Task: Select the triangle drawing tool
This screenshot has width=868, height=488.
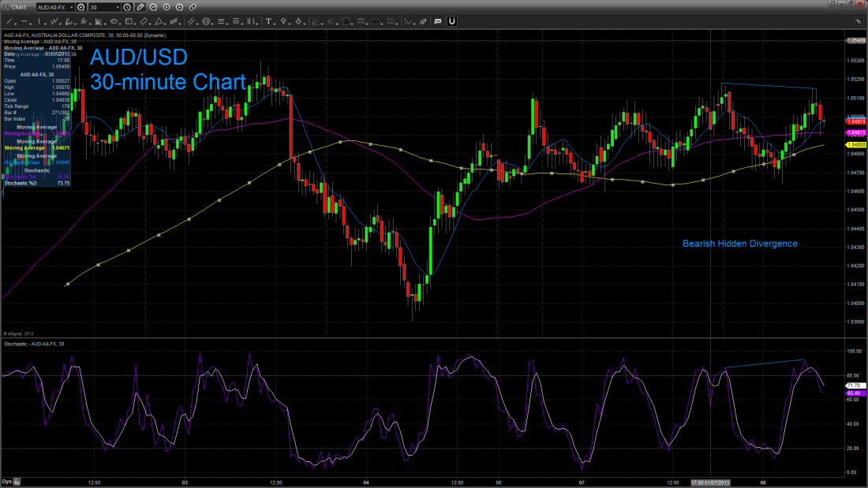Action: (159, 20)
